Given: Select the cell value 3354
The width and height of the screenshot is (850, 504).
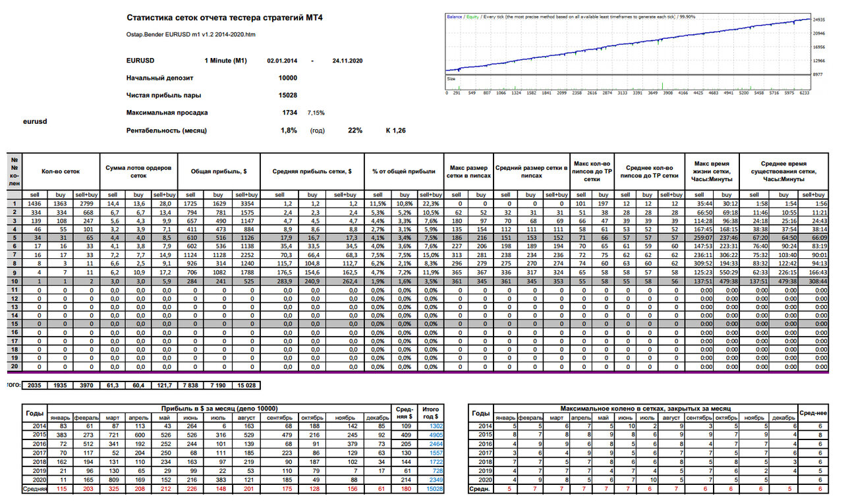Looking at the screenshot, I should click(x=246, y=204).
